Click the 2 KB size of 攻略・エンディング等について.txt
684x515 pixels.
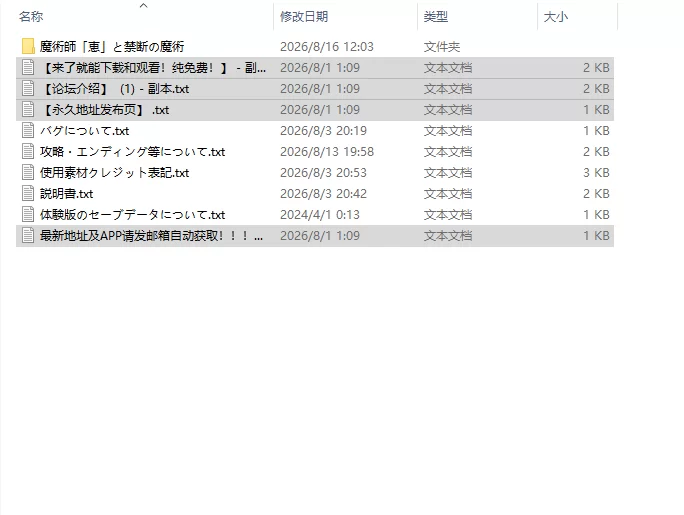596,151
